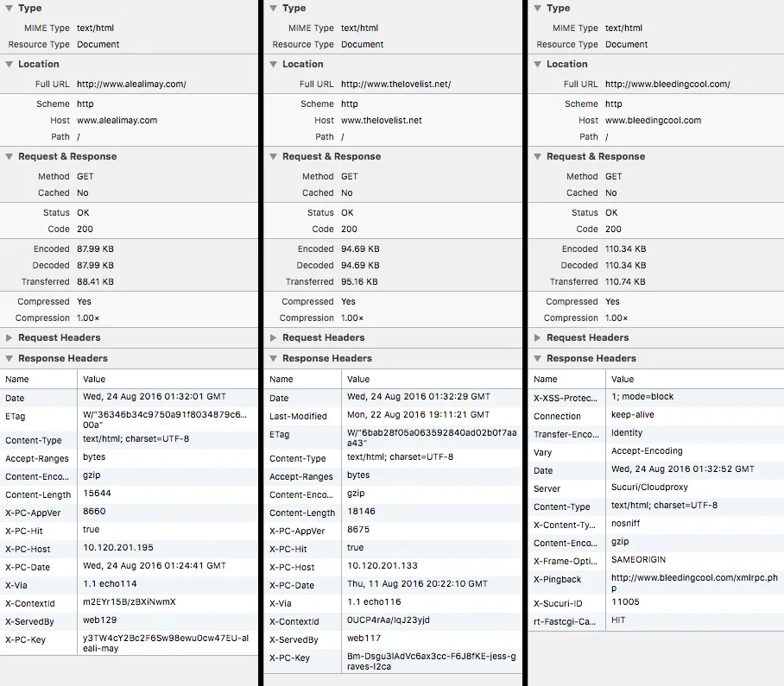Screen dimensions: 784x686
Task: Select Transferred value 88.41 KB
Action: pos(95,282)
